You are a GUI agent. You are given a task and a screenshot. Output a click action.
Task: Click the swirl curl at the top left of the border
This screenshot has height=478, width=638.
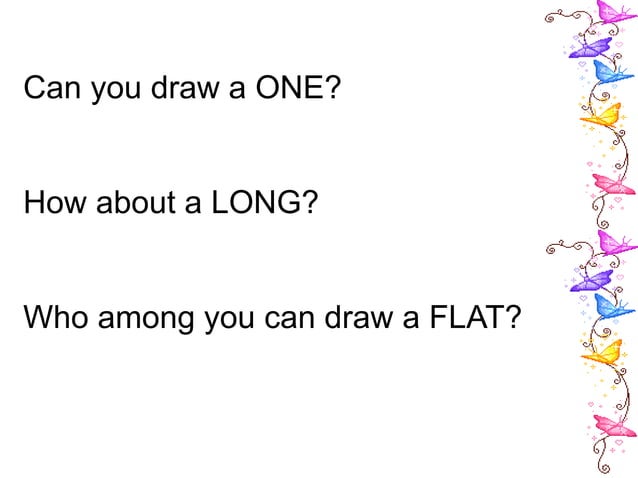tap(554, 14)
